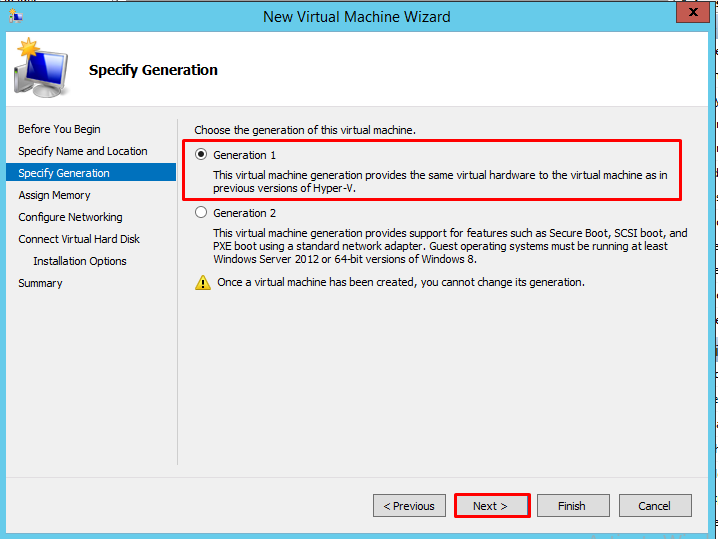Click the Previous button

409,506
